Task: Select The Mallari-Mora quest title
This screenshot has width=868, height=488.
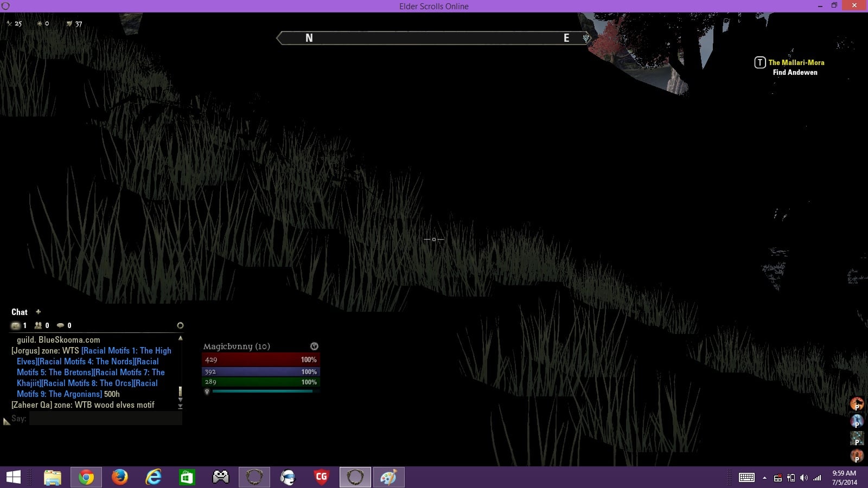Action: [x=796, y=62]
